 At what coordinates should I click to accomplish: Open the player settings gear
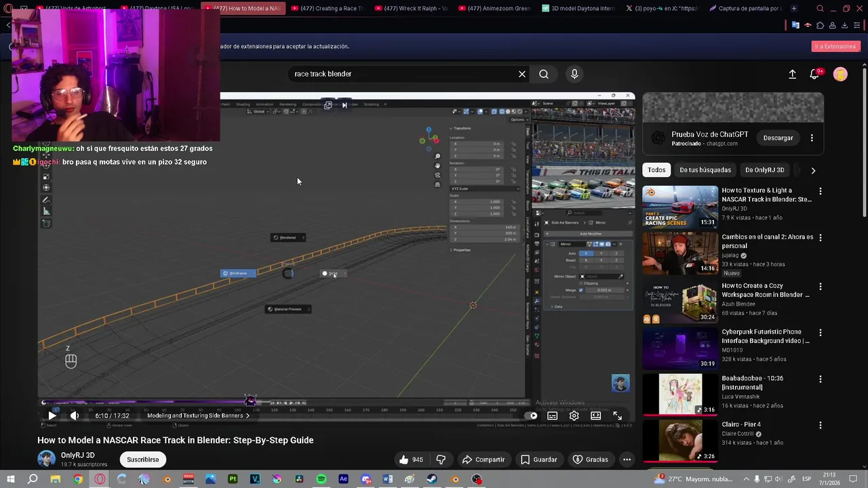pyautogui.click(x=574, y=415)
